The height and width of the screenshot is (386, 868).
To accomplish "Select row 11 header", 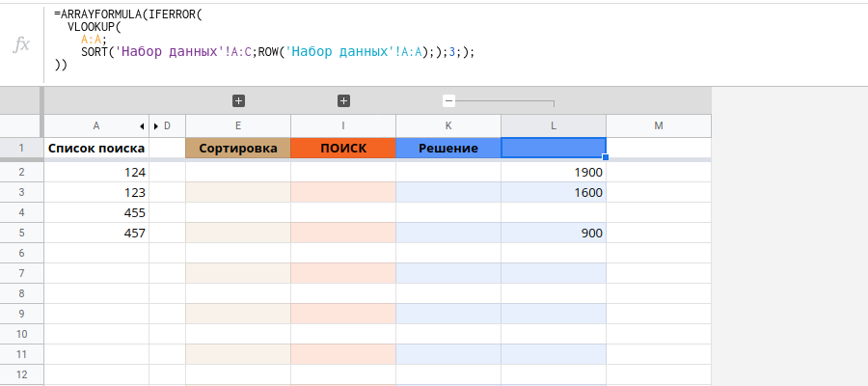I will point(21,354).
